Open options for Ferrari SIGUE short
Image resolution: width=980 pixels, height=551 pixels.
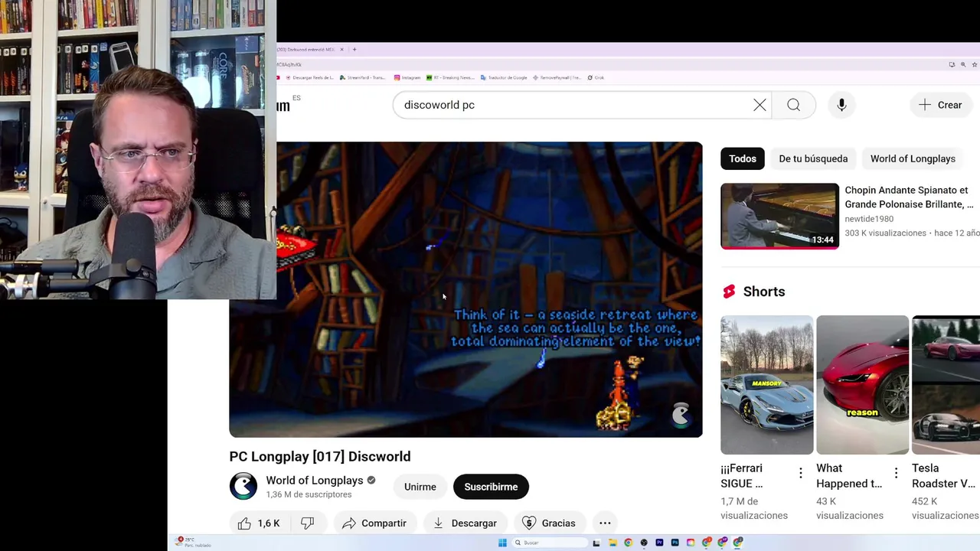click(x=801, y=474)
